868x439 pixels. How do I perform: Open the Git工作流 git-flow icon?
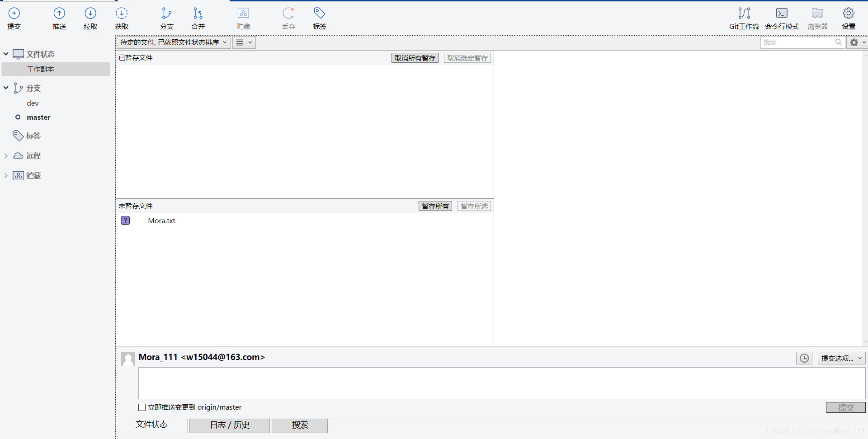point(744,13)
